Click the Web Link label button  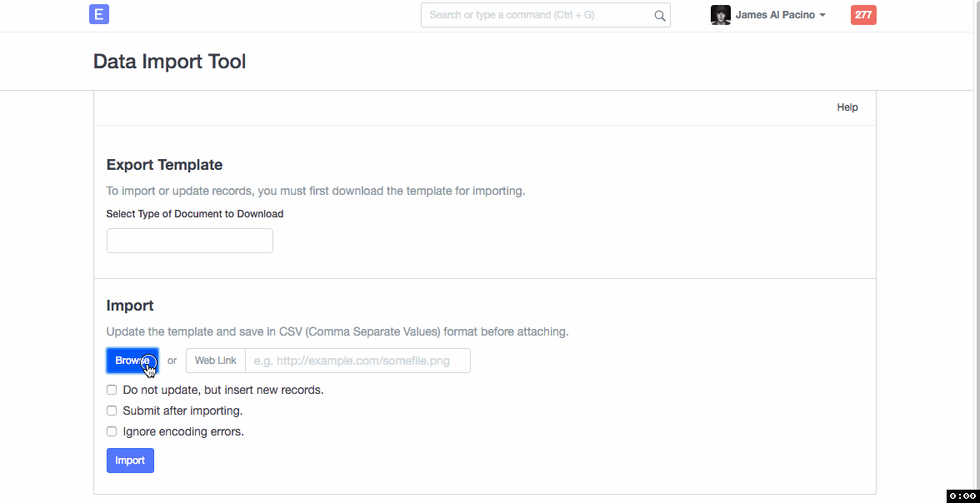216,361
